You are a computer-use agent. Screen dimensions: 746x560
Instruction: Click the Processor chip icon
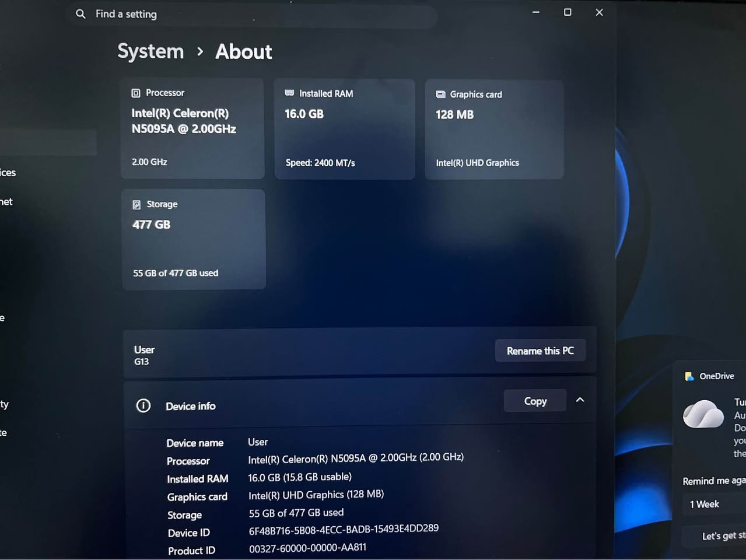pos(136,93)
